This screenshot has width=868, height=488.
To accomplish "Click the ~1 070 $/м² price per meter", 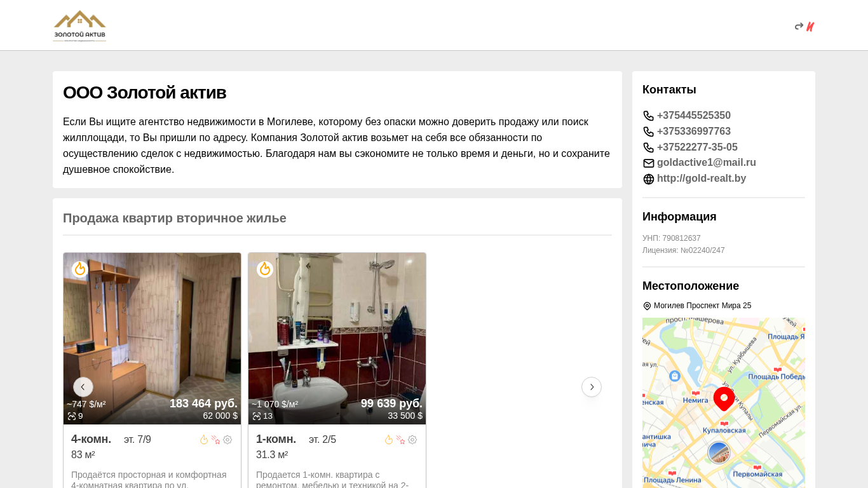I will [x=275, y=404].
